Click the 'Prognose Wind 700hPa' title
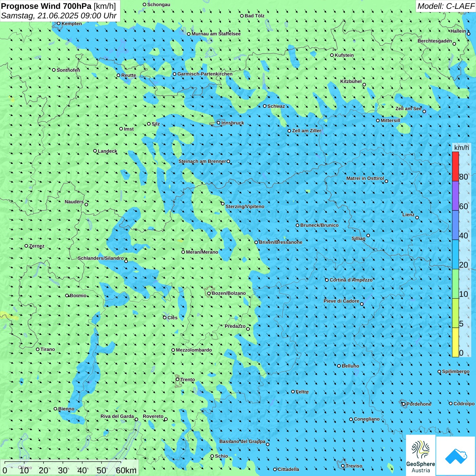 tap(47, 6)
